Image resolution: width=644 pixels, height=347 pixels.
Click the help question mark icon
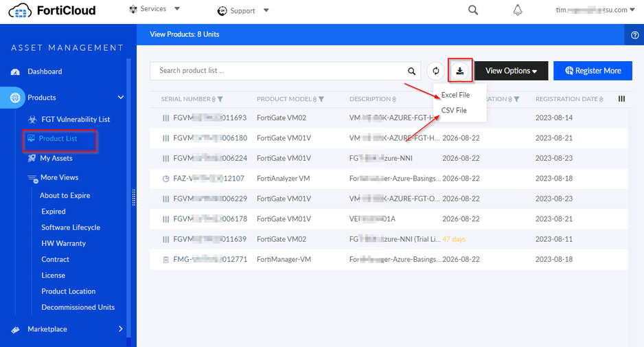[634, 35]
